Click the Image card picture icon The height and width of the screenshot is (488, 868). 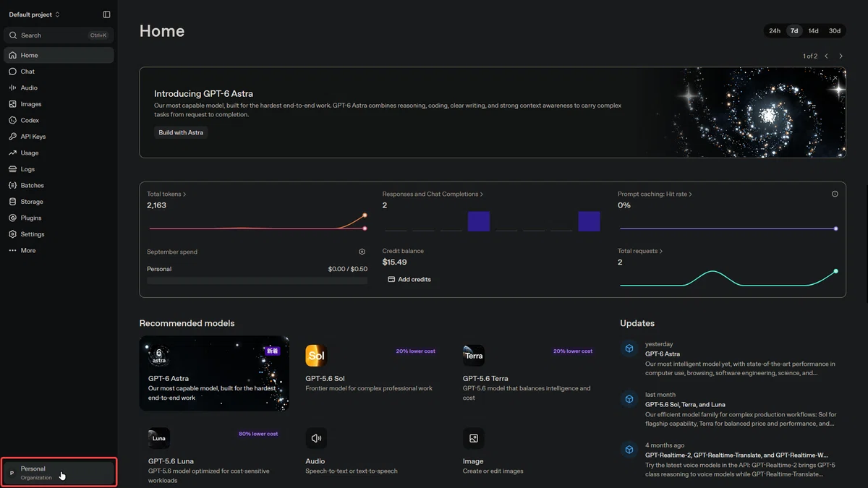474,438
